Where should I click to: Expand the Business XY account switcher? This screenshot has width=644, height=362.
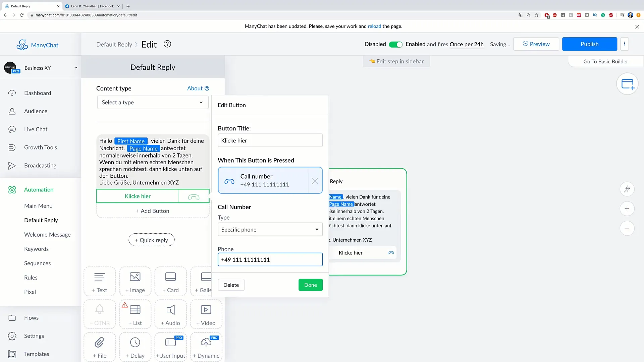[41, 68]
